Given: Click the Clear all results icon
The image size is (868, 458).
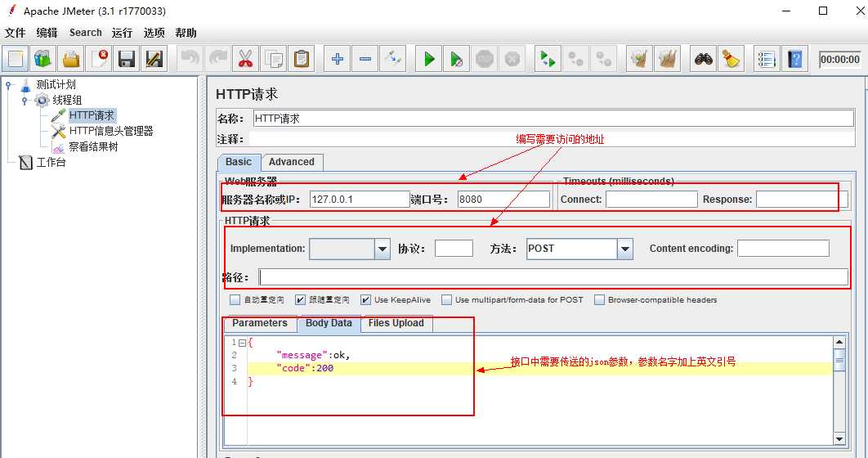Looking at the screenshot, I should [667, 59].
